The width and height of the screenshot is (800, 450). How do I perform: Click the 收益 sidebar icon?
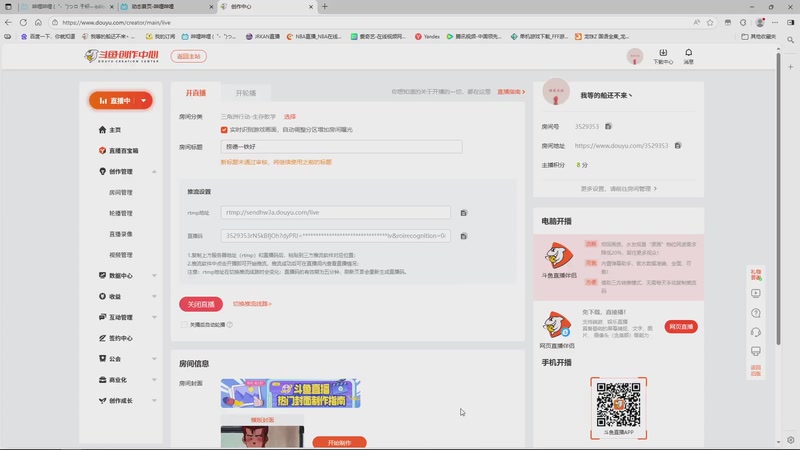(102, 296)
